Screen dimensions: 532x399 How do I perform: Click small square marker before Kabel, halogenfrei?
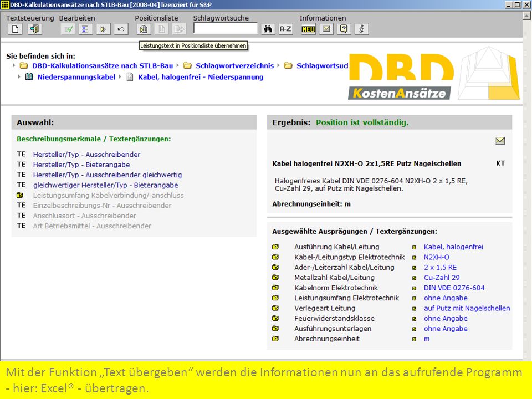pyautogui.click(x=415, y=248)
